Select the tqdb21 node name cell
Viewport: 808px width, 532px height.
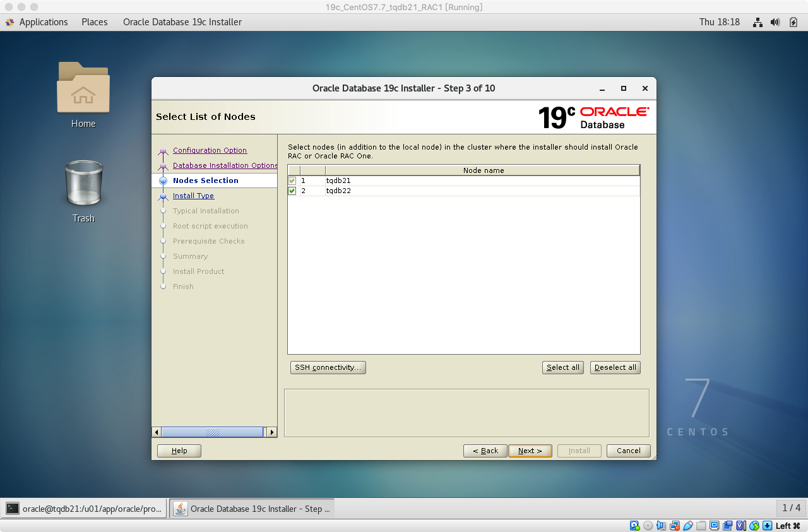coord(482,180)
